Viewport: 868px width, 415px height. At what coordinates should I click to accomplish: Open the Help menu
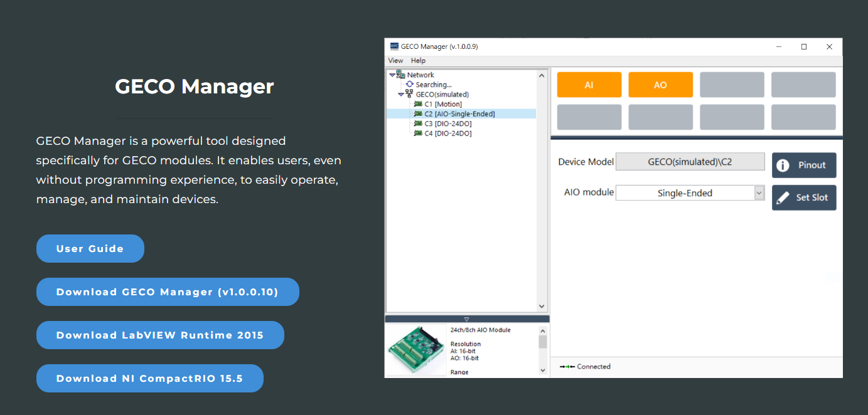418,60
